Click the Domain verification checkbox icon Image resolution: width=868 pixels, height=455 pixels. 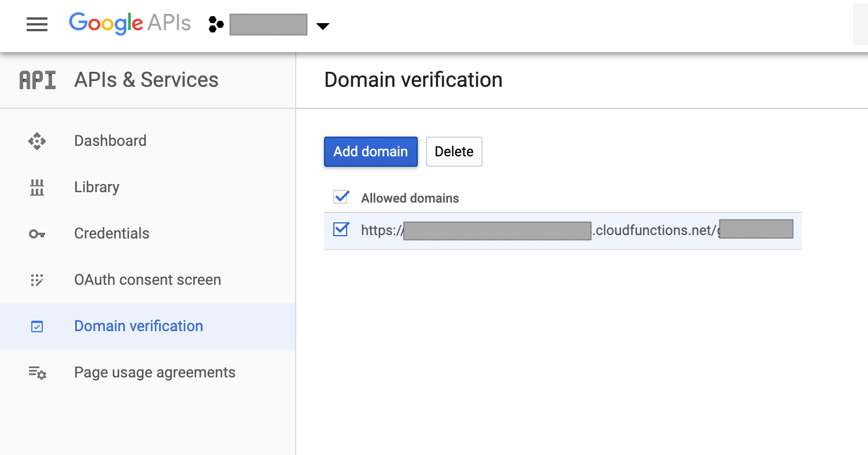[37, 326]
